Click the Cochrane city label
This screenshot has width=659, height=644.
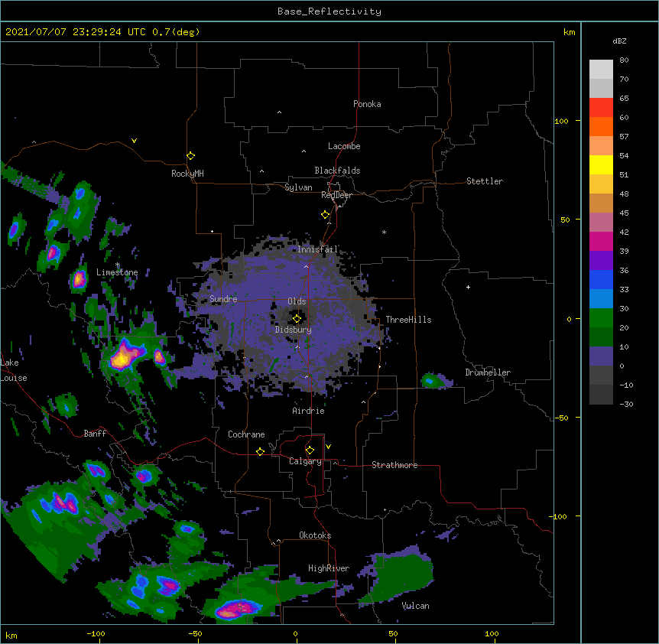pos(246,434)
